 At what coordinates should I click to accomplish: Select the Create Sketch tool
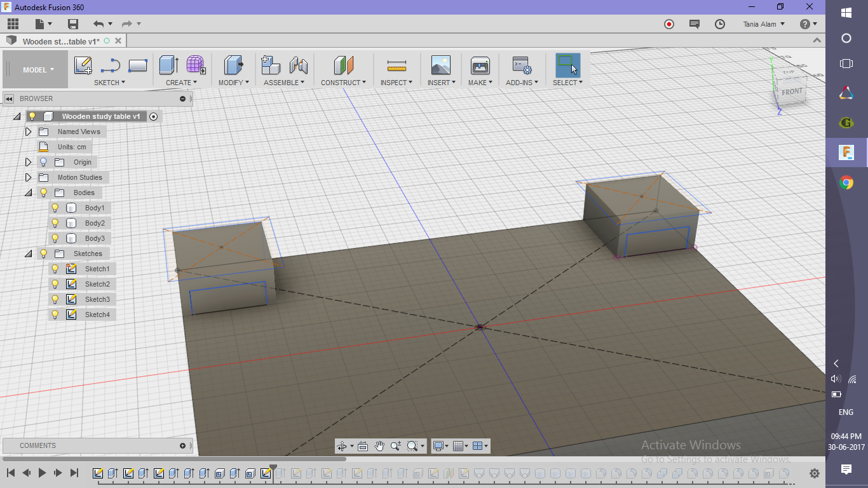point(83,65)
